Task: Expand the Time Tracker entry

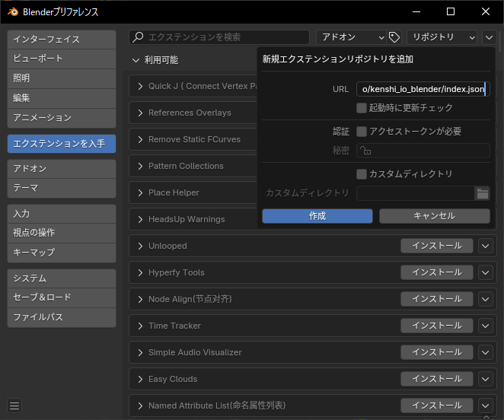Action: click(x=140, y=326)
